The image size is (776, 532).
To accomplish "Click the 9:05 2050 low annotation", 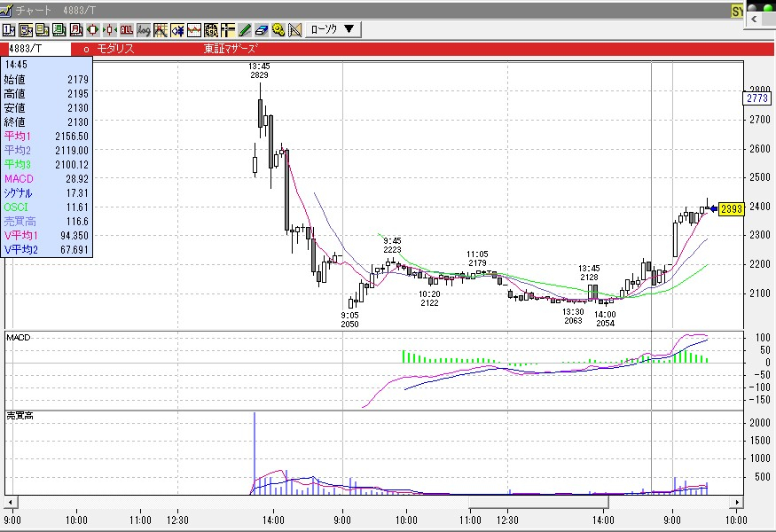I will (x=350, y=320).
